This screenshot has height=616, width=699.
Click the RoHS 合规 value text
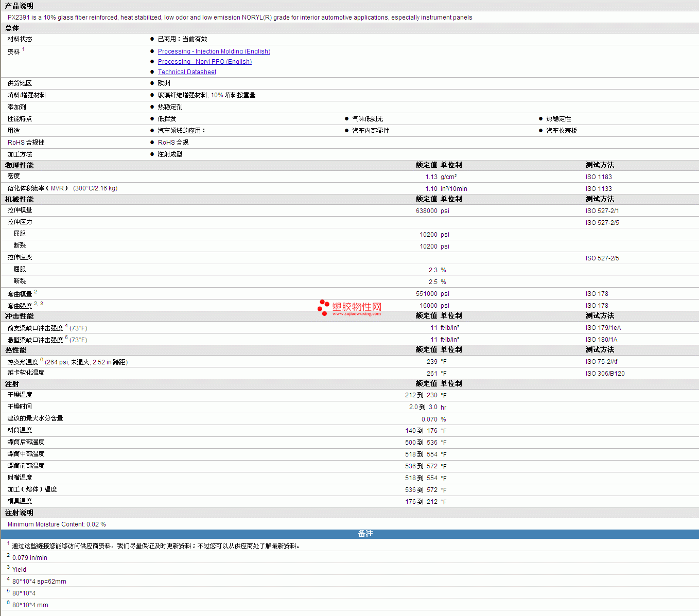click(173, 143)
